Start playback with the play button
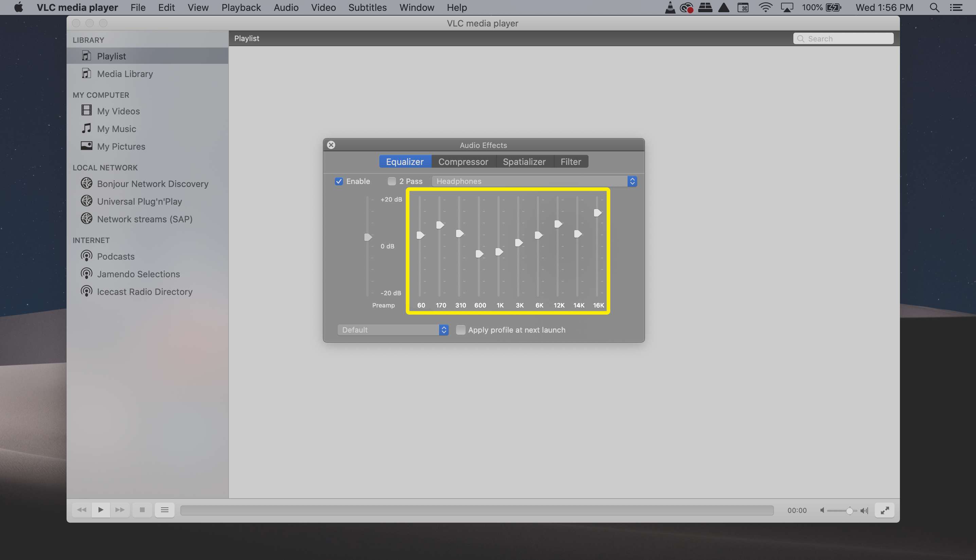Image resolution: width=976 pixels, height=560 pixels. click(101, 510)
